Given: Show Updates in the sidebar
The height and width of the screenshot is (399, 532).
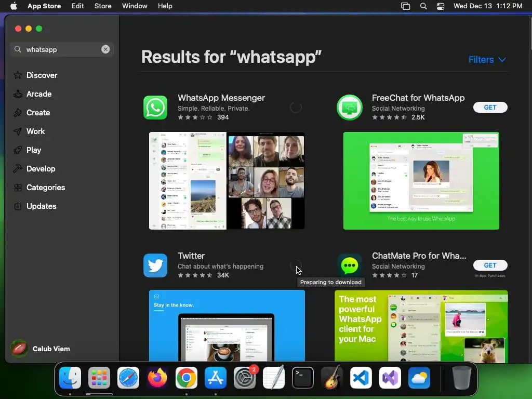Looking at the screenshot, I should click(42, 206).
